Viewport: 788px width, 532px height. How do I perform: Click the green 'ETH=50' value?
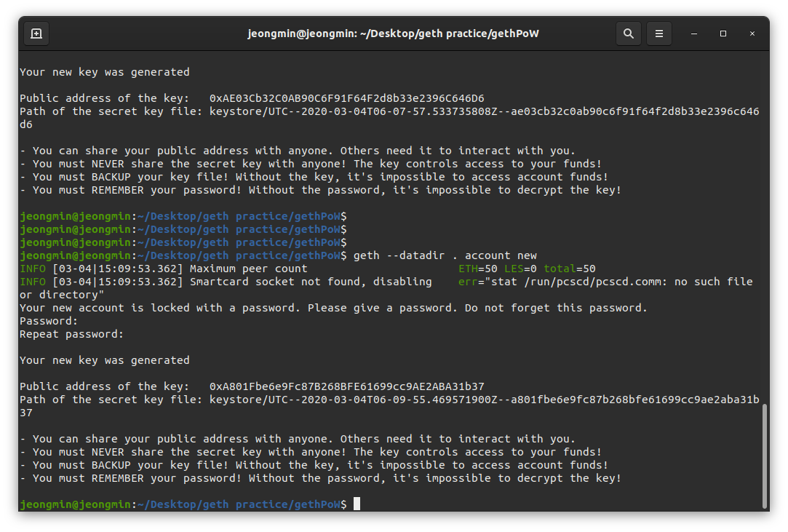478,269
